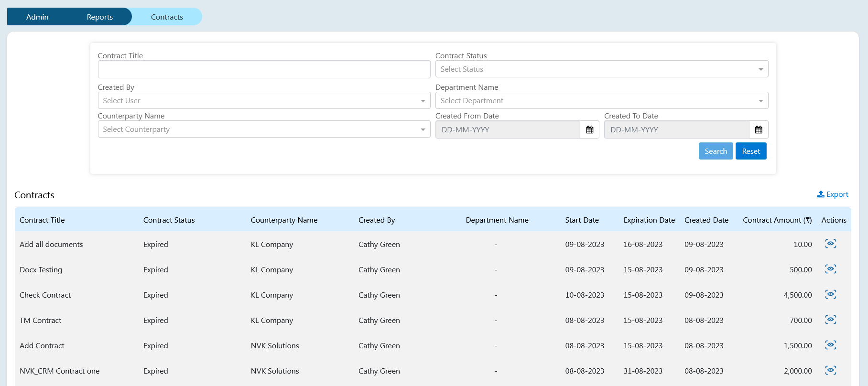This screenshot has width=868, height=386.
Task: View the 'Add all documents' contract details
Action: 830,244
